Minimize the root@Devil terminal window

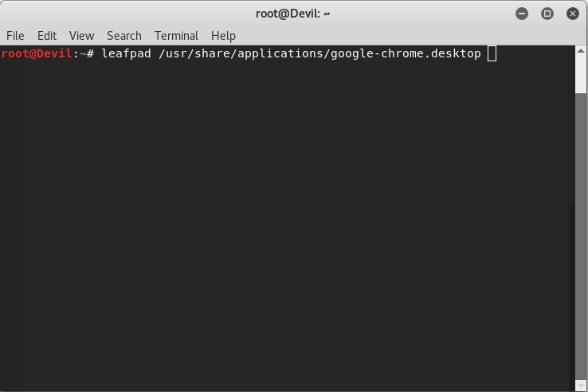(522, 14)
